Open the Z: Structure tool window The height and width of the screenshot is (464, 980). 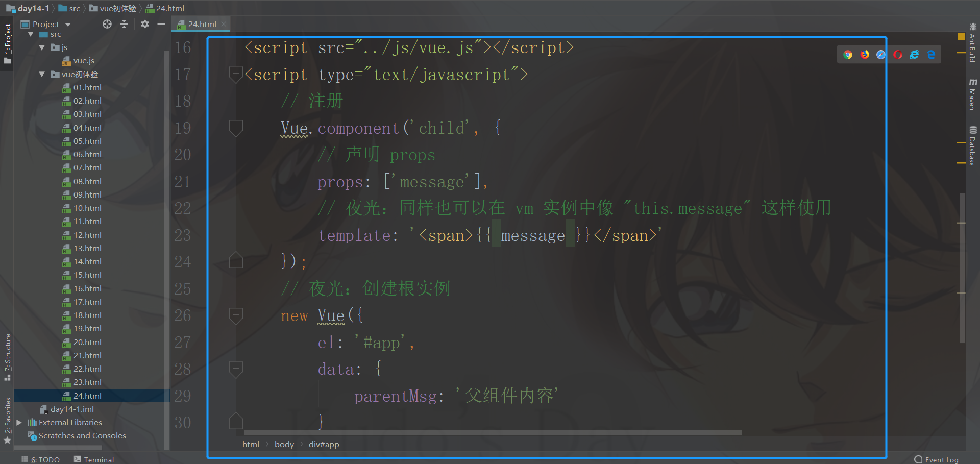pos(7,357)
